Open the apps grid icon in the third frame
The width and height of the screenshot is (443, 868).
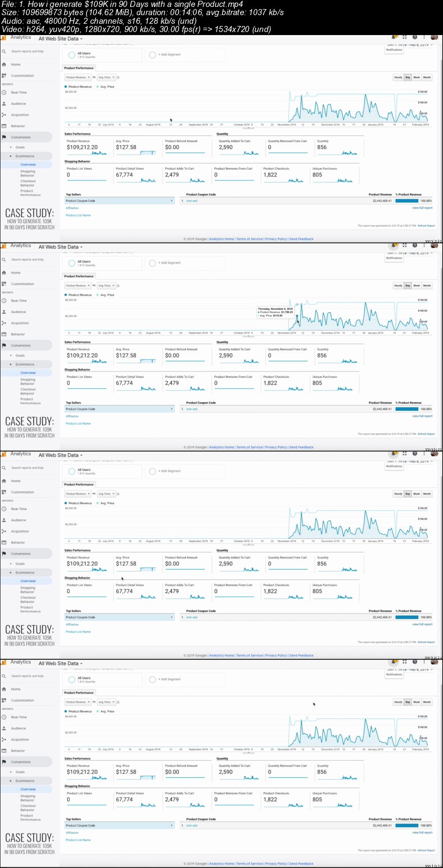coord(404,454)
